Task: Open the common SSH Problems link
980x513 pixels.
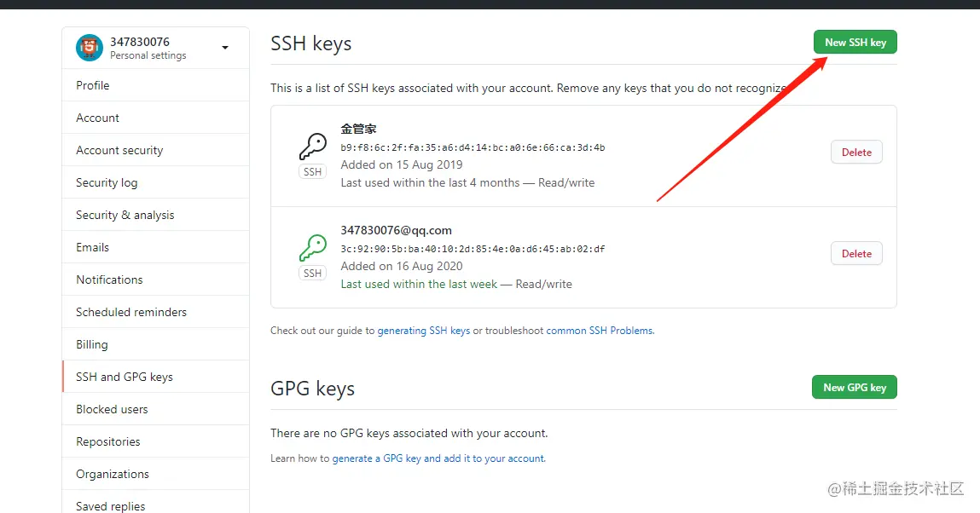Action: [600, 331]
